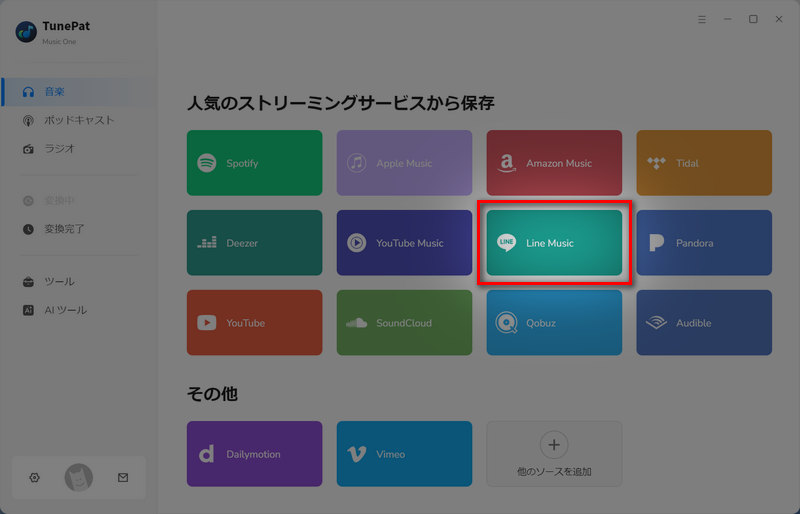The width and height of the screenshot is (800, 514).
Task: Click the Tidal logo icon
Action: click(x=656, y=163)
